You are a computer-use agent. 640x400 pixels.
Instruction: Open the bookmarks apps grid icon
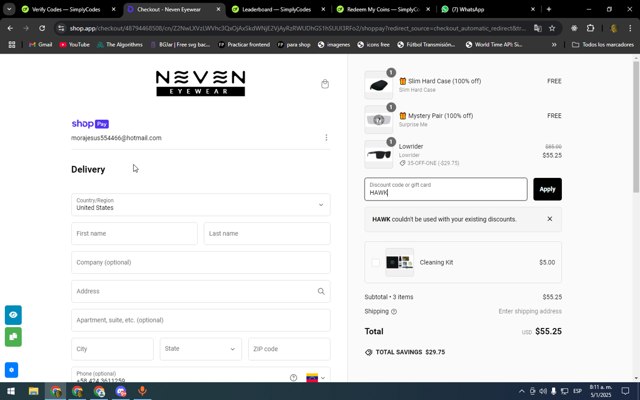pos(12,44)
